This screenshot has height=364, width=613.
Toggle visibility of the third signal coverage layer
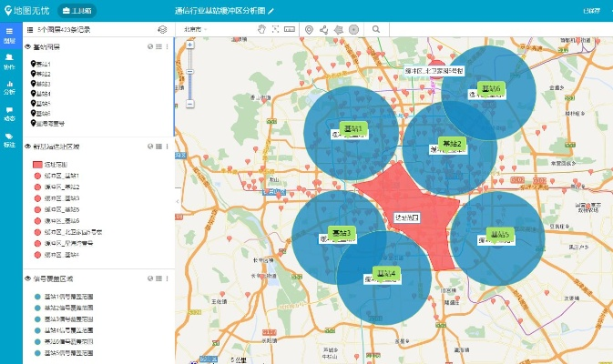pyautogui.click(x=28, y=280)
